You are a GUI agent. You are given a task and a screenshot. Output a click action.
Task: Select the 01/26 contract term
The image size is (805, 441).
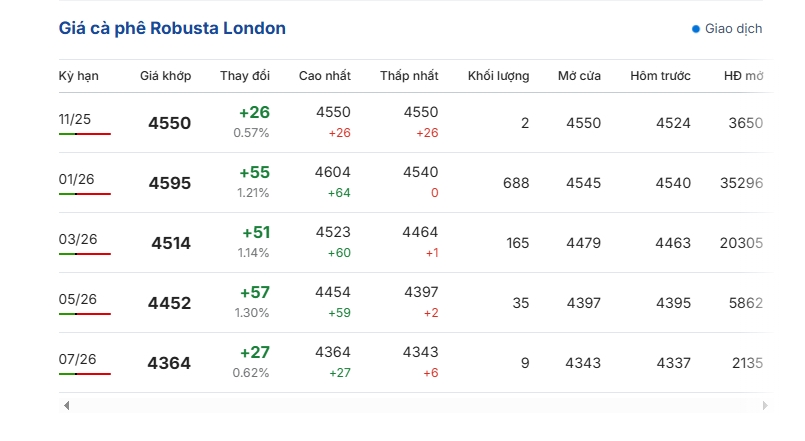(75, 179)
